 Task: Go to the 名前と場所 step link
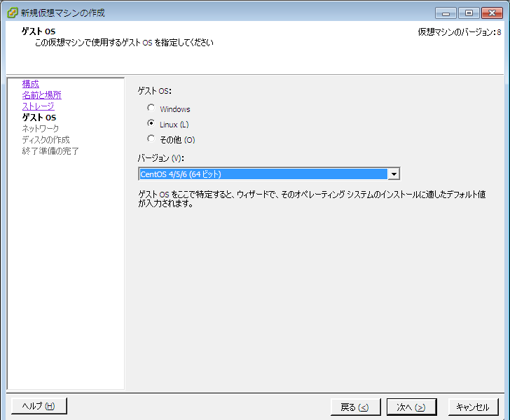(x=41, y=95)
